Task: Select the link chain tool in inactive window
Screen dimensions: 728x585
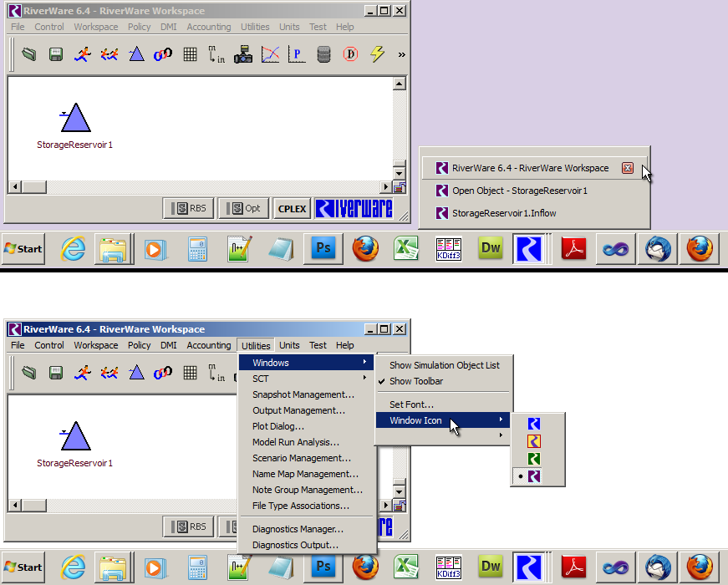Action: click(x=163, y=54)
